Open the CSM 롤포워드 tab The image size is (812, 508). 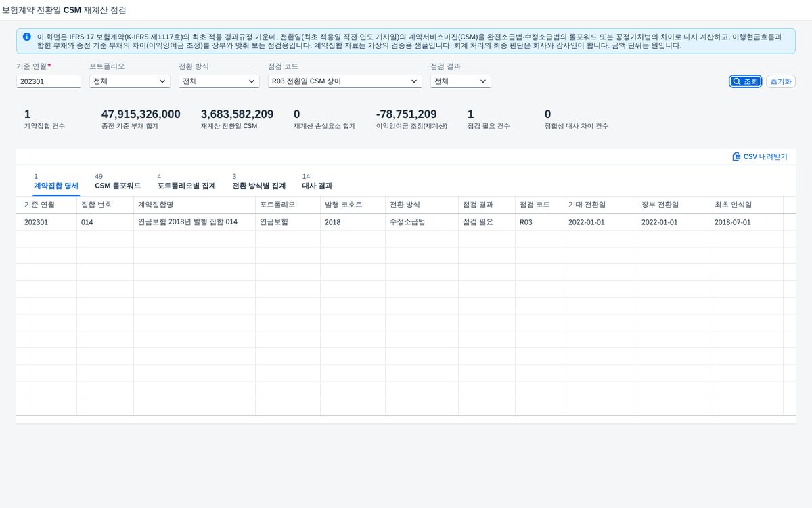[118, 182]
